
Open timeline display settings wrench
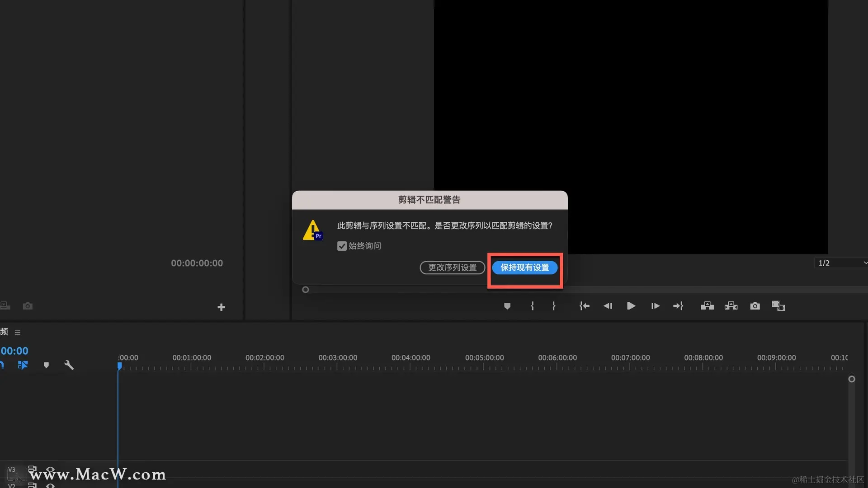coord(69,365)
